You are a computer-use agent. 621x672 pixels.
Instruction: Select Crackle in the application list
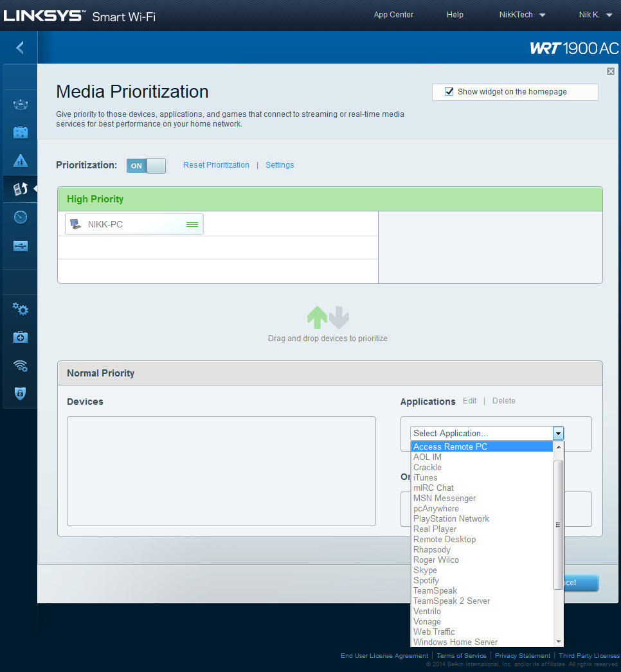482,467
